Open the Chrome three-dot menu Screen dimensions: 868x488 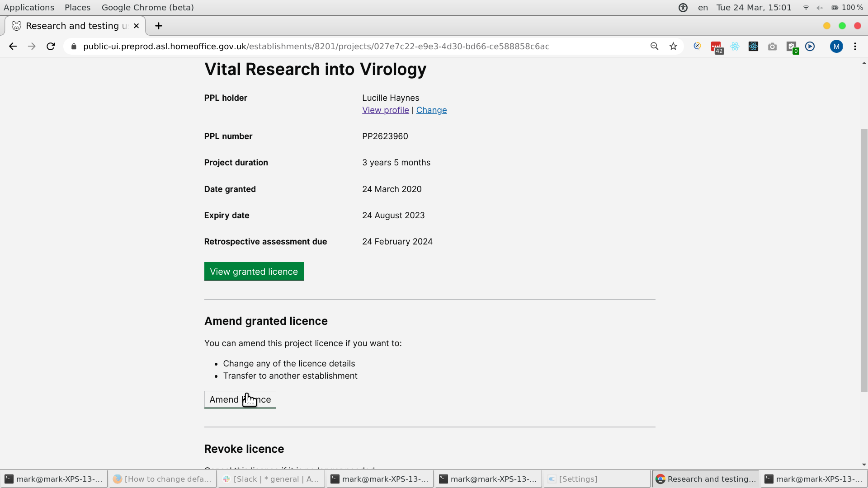pos(855,47)
